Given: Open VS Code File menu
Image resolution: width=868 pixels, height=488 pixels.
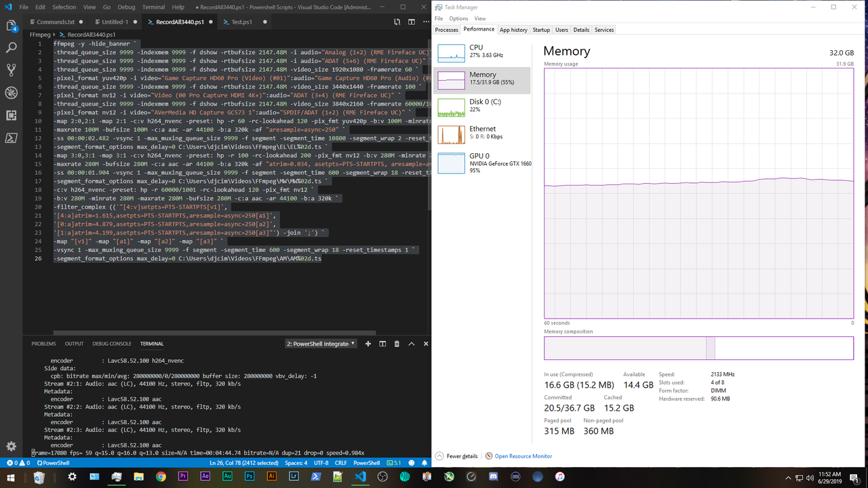Looking at the screenshot, I should click(x=24, y=7).
